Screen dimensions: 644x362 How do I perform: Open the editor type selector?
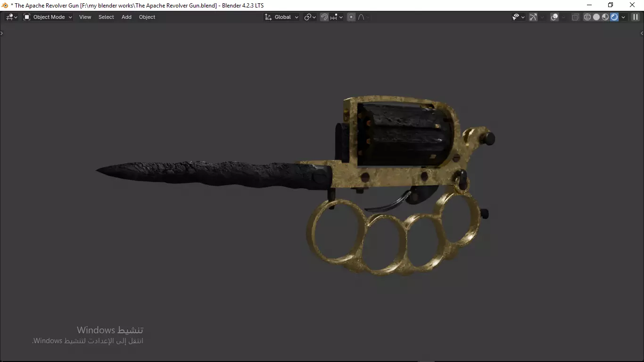[11, 17]
